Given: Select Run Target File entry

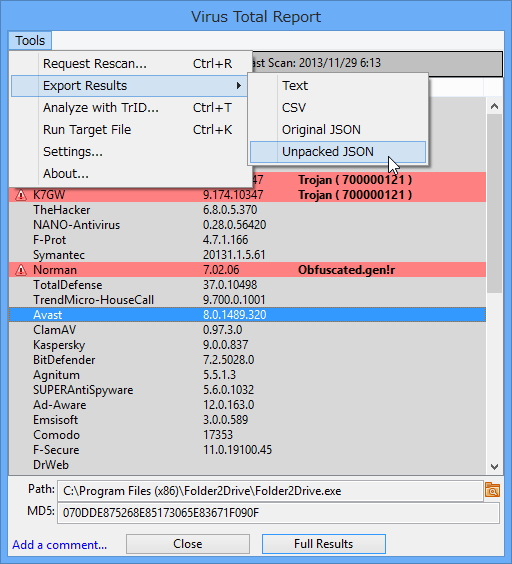Looking at the screenshot, I should 131,129.
